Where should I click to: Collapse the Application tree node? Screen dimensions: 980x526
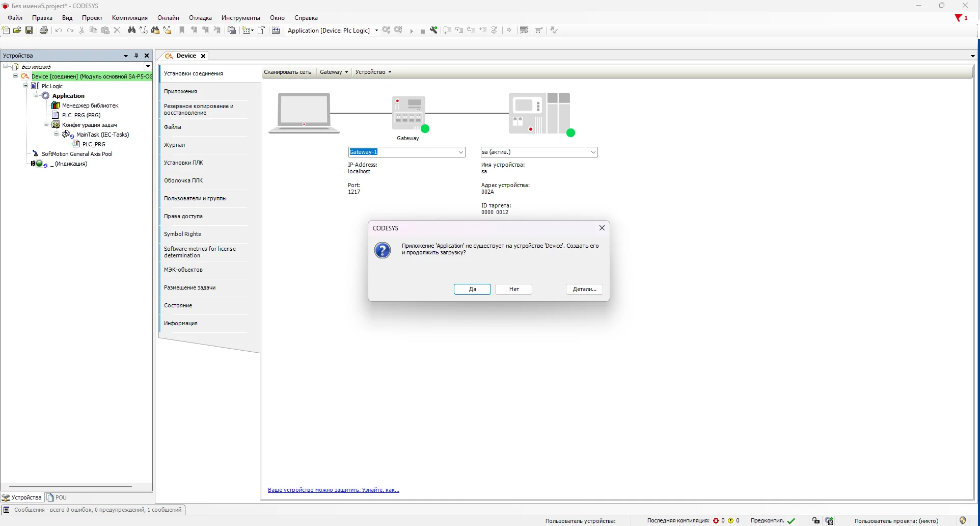[36, 96]
